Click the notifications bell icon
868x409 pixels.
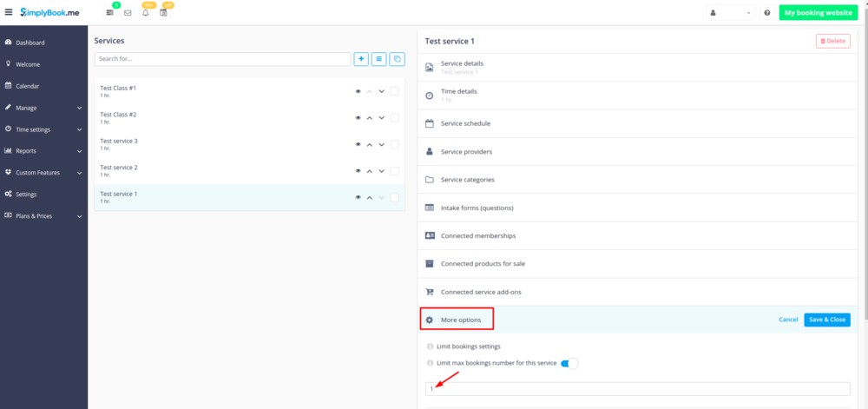coord(146,13)
